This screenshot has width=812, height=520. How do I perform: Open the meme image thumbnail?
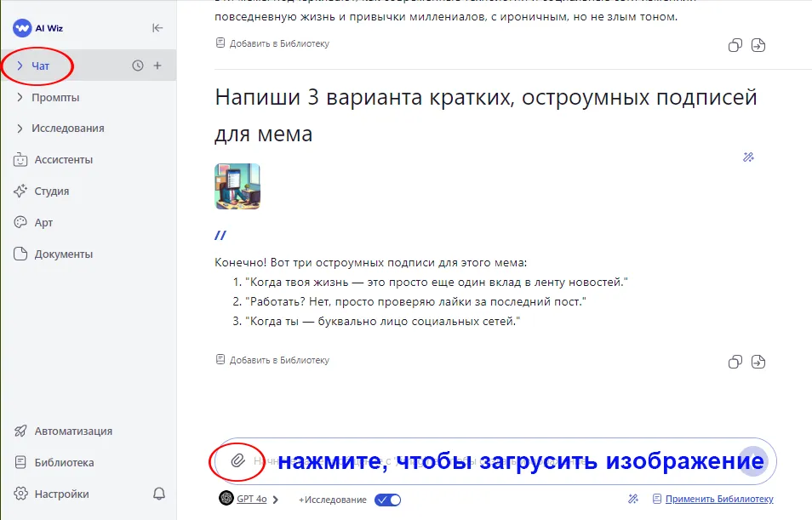(237, 186)
